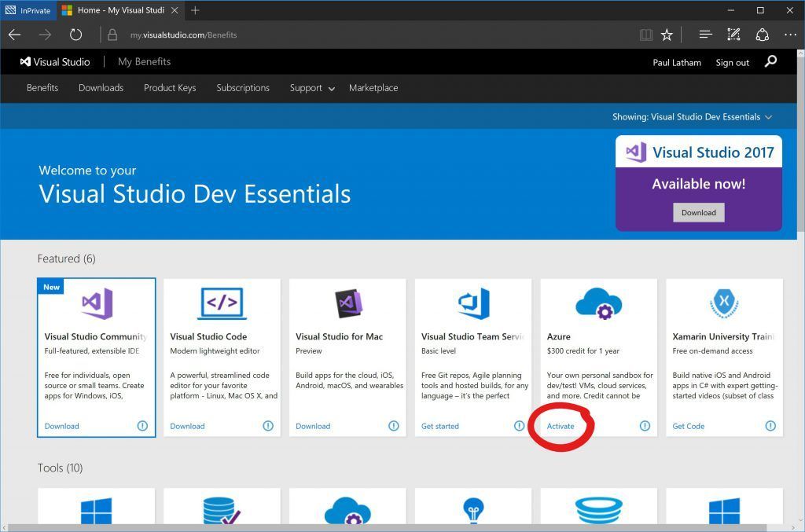This screenshot has width=805, height=532.
Task: Click the Visual Studio 2017 Download button
Action: pyautogui.click(x=699, y=212)
